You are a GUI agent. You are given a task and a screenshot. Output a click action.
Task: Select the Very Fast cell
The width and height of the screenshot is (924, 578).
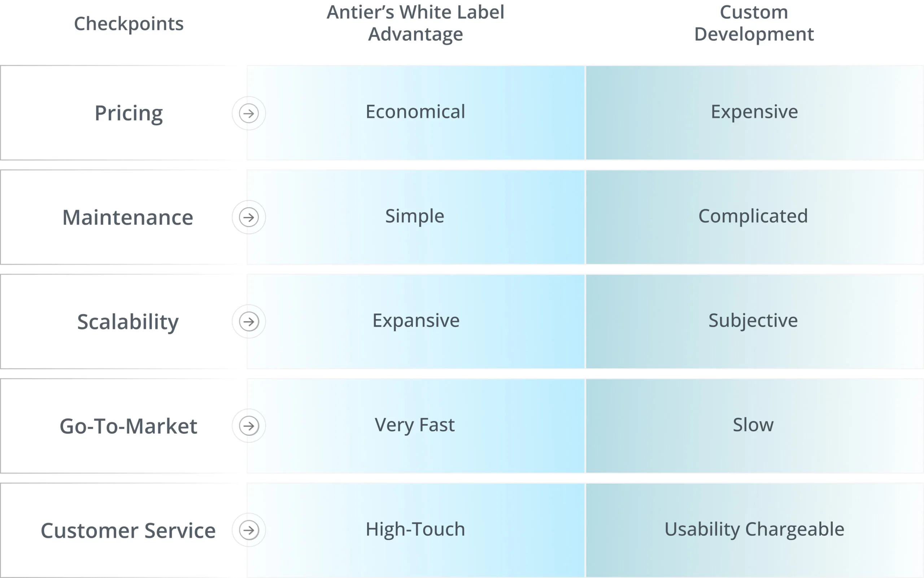tap(415, 425)
